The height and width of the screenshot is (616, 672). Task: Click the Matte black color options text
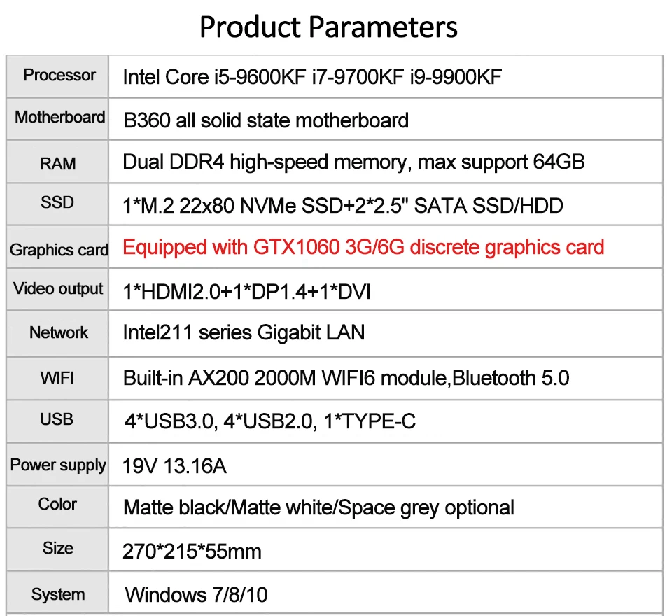(x=318, y=508)
